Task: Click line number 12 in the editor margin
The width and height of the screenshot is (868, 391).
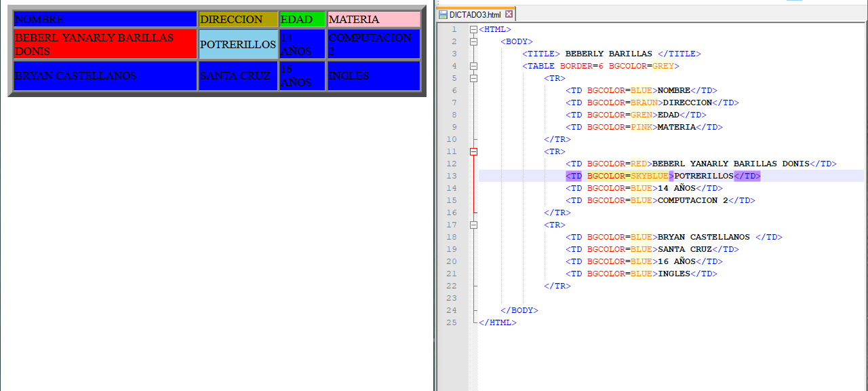Action: 452,164
